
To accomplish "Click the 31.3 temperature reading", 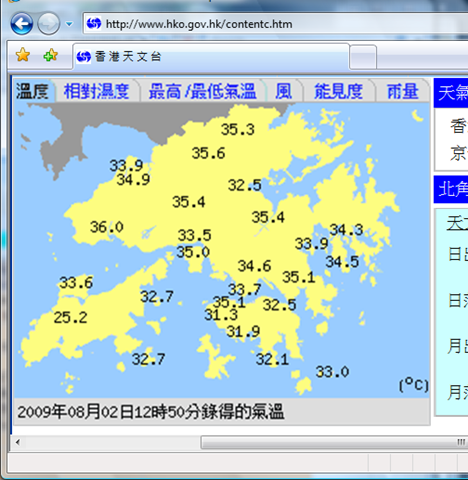I will tap(221, 315).
